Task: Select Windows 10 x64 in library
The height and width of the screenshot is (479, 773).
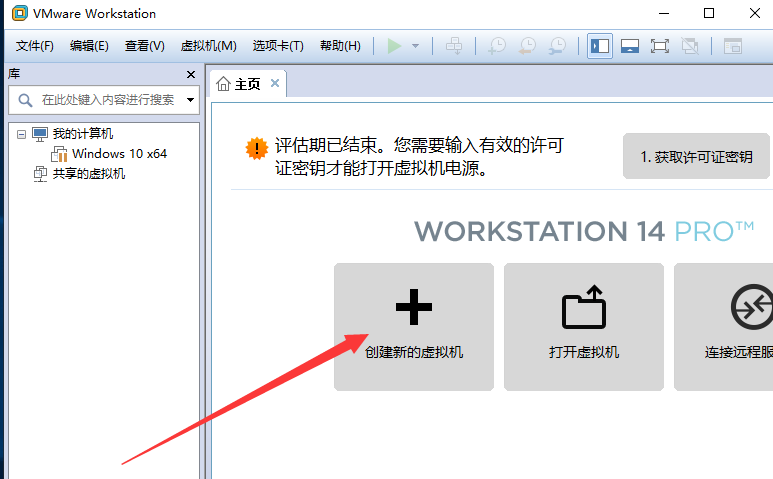Action: [x=118, y=154]
